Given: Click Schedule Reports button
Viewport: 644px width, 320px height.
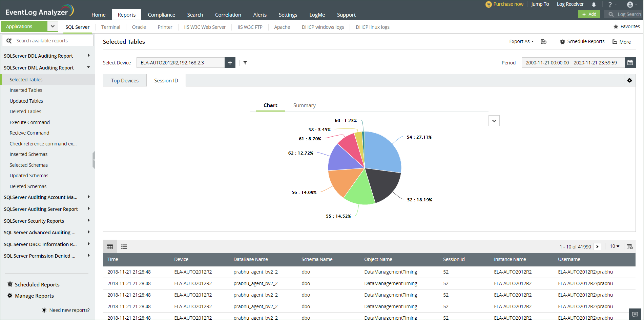Looking at the screenshot, I should point(582,41).
